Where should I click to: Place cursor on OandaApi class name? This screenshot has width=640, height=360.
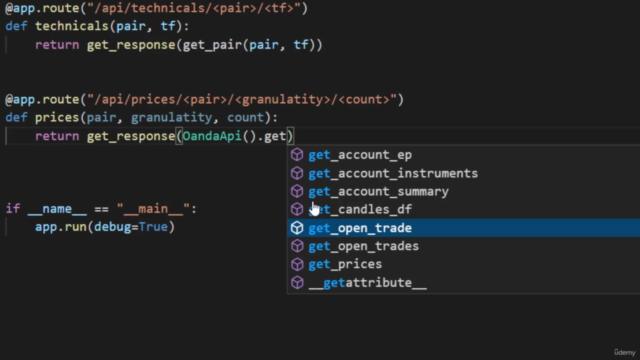pyautogui.click(x=212, y=136)
